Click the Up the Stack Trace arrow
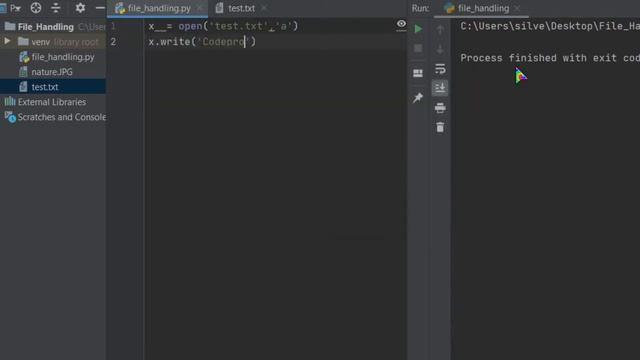 coord(440,29)
